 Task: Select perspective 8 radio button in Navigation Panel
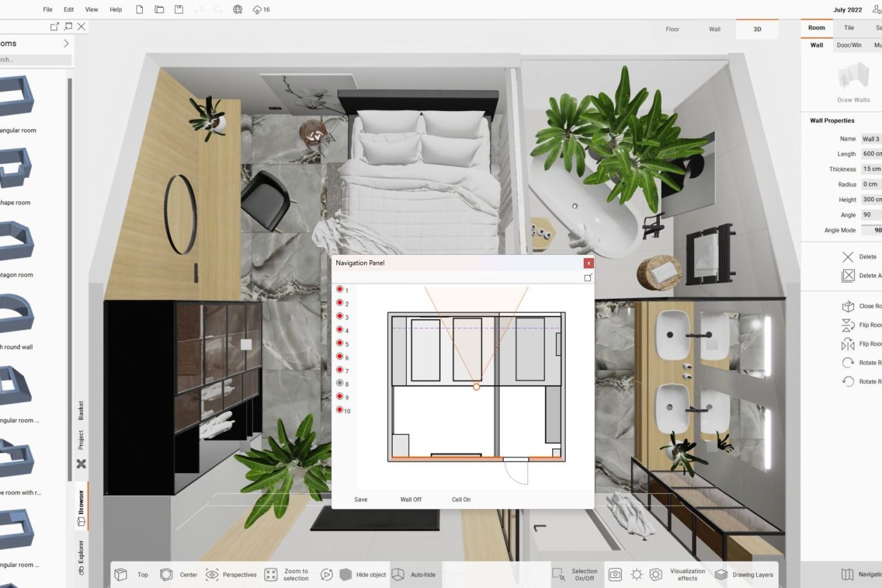(x=340, y=383)
